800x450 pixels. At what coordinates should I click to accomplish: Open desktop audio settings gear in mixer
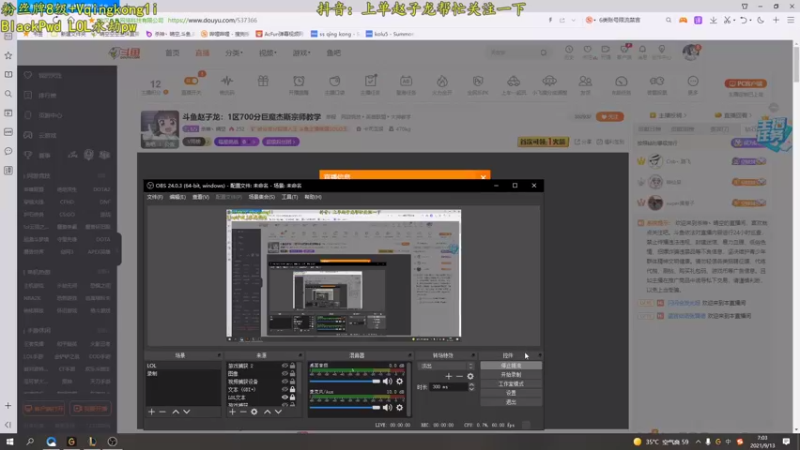pos(399,381)
